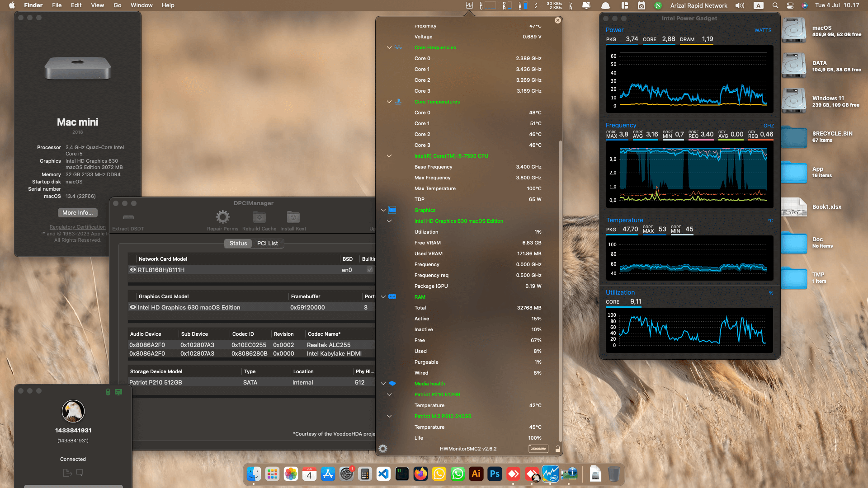Open Terminal from the Dock
868x488 pixels.
pos(402,474)
